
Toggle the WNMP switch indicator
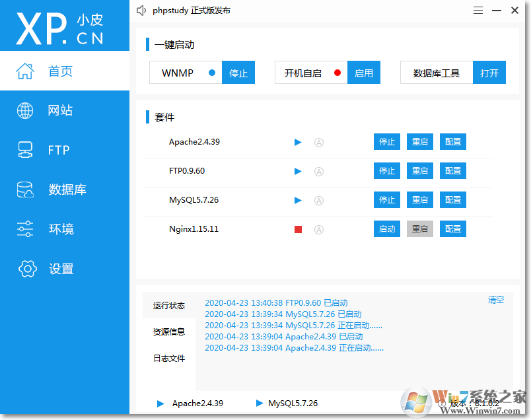211,73
